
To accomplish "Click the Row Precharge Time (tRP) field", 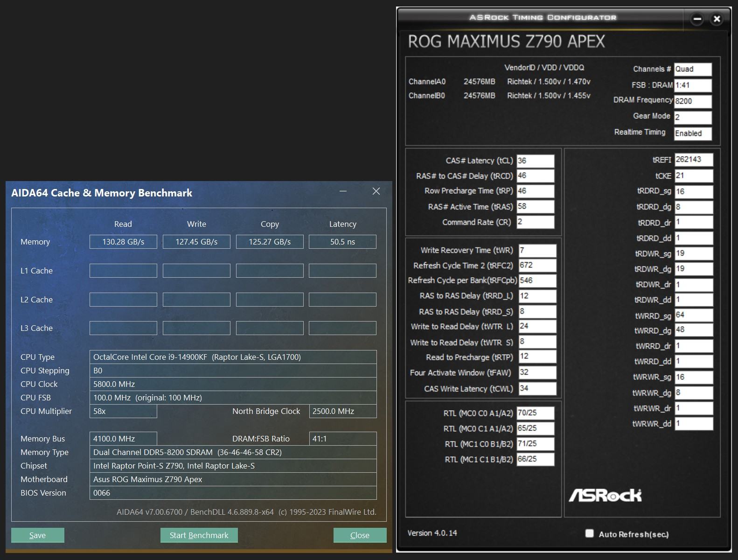I will 536,191.
